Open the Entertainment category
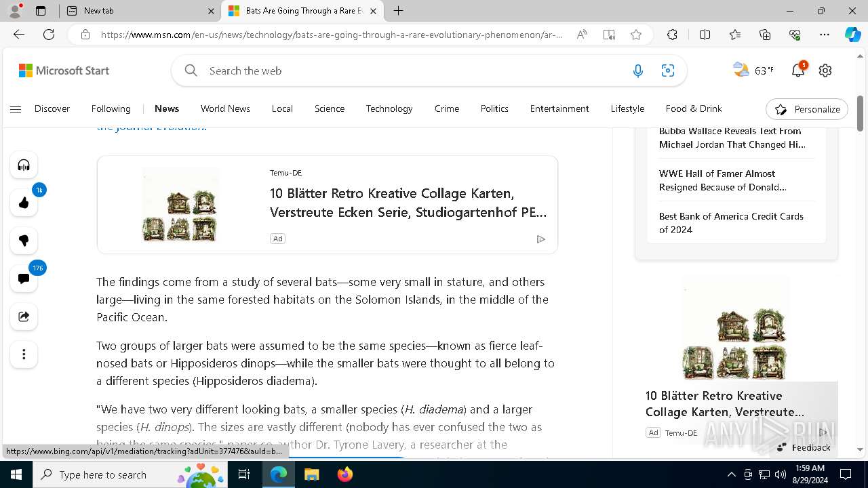The image size is (868, 488). coord(559,108)
